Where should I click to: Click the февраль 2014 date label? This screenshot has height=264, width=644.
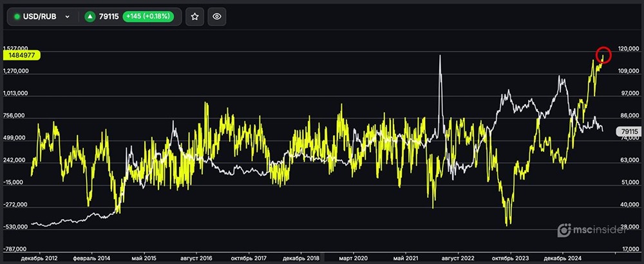click(x=92, y=258)
